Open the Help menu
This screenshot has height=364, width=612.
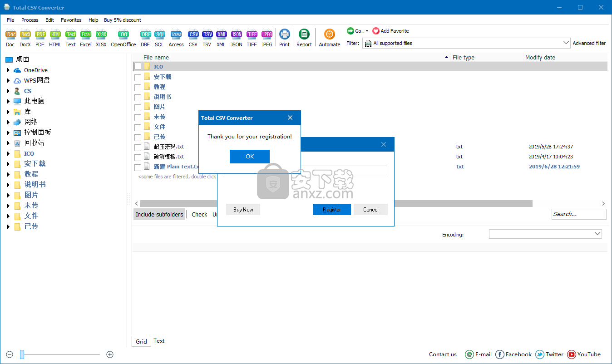tap(94, 20)
